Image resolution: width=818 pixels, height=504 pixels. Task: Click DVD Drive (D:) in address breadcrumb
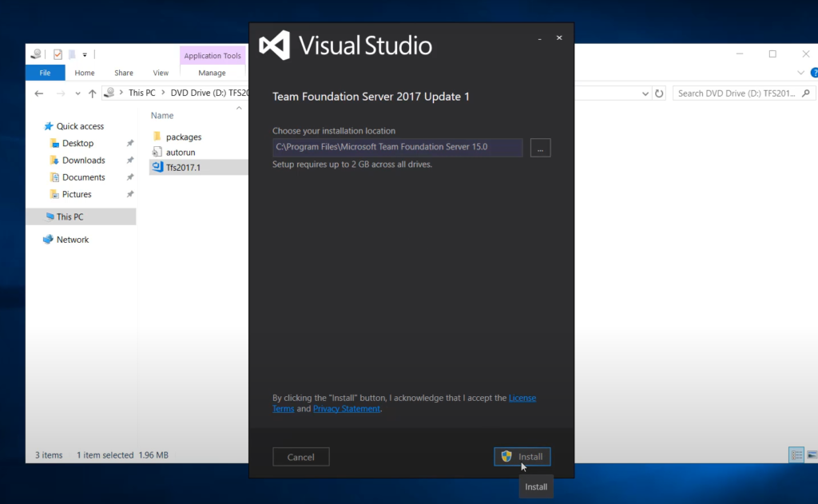tap(210, 93)
